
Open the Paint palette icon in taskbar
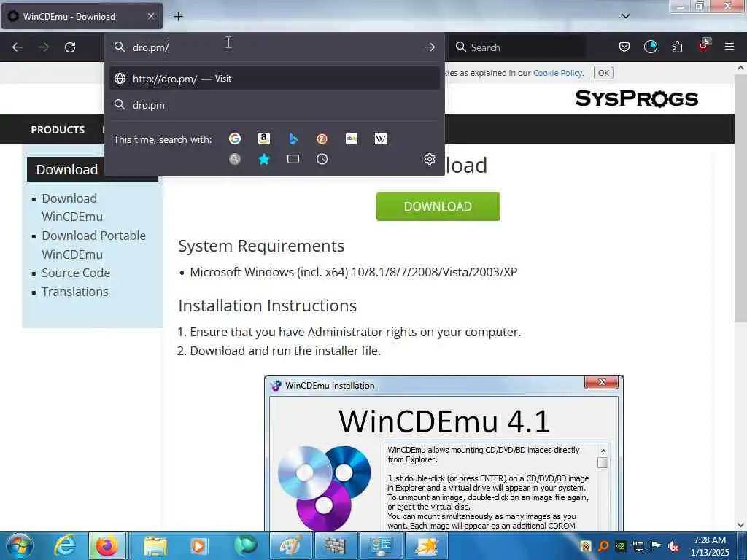point(290,545)
